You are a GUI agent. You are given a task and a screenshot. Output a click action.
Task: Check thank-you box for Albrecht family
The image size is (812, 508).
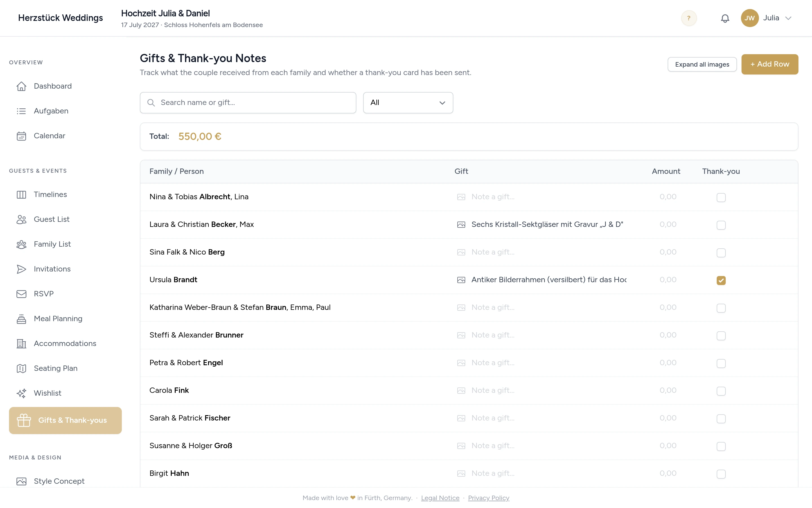(721, 197)
